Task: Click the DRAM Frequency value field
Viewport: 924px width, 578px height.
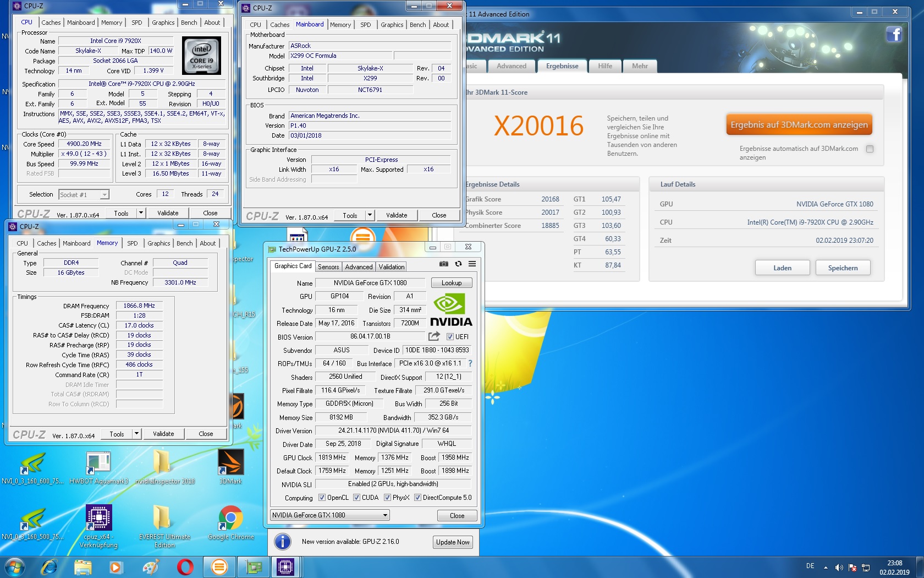Action: (139, 306)
